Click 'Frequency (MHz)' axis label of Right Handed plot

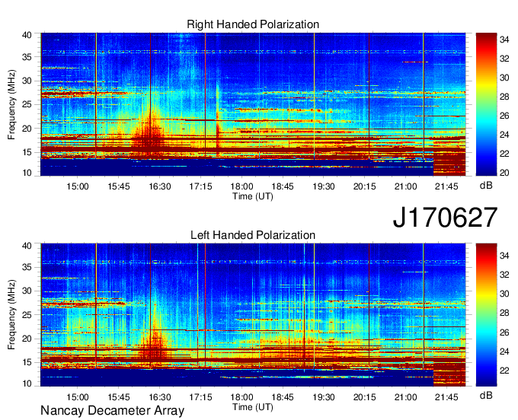pos(11,104)
